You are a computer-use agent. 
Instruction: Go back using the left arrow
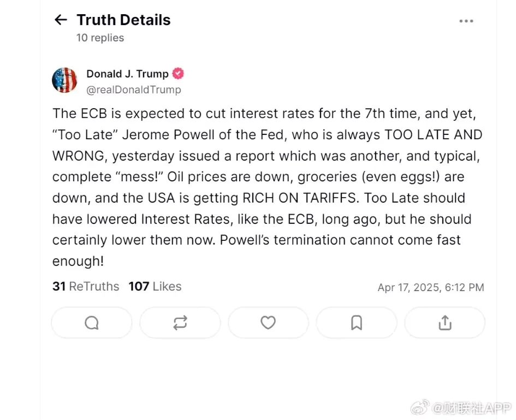point(61,20)
